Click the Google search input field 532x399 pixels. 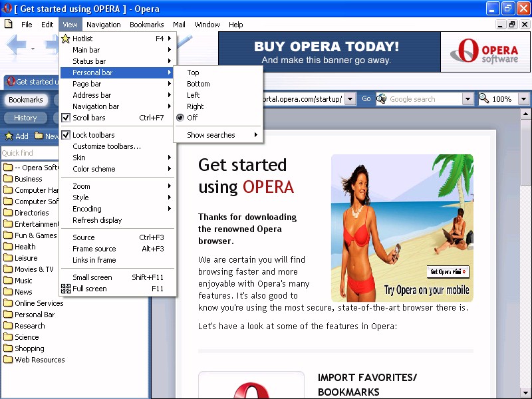(425, 99)
